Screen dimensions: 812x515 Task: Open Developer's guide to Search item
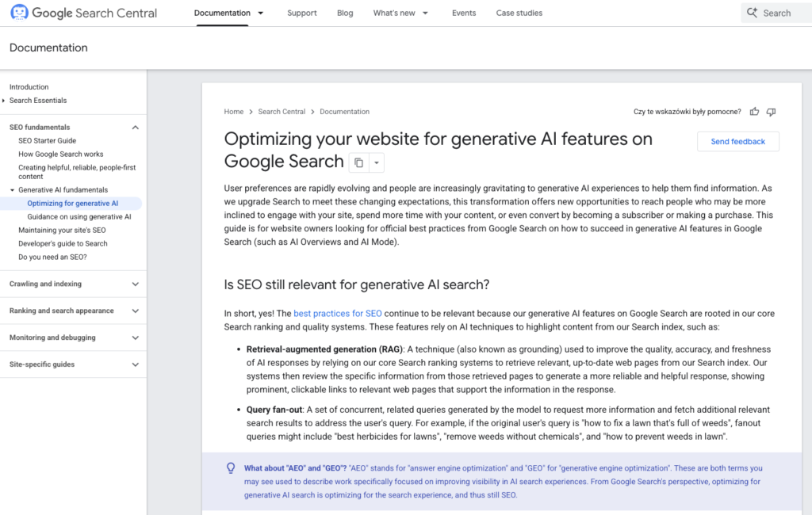(63, 244)
